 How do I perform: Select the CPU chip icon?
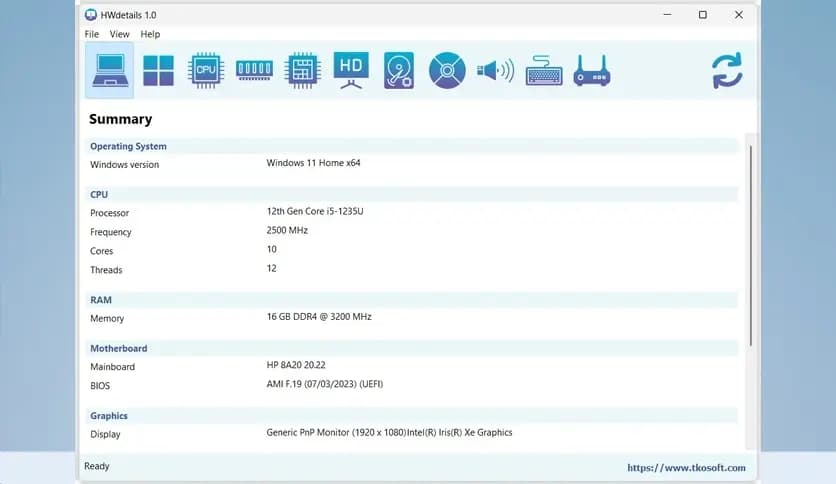[x=206, y=70]
